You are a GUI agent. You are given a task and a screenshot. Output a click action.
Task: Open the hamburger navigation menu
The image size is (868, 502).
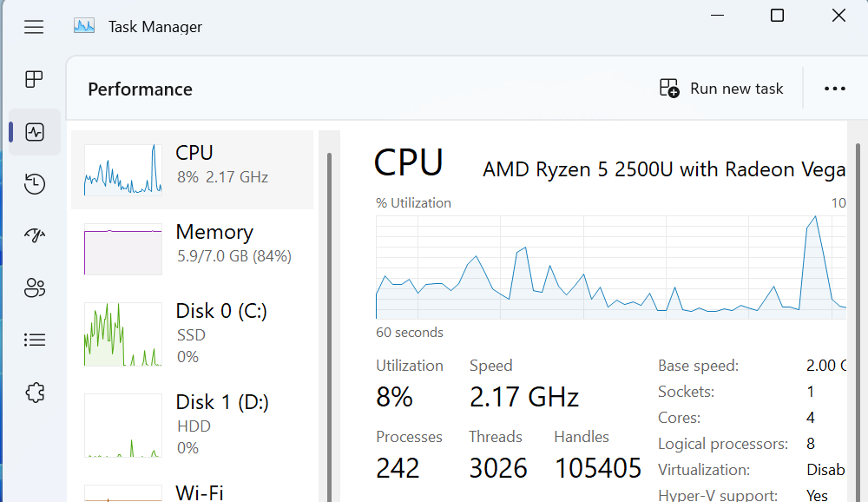click(x=34, y=27)
